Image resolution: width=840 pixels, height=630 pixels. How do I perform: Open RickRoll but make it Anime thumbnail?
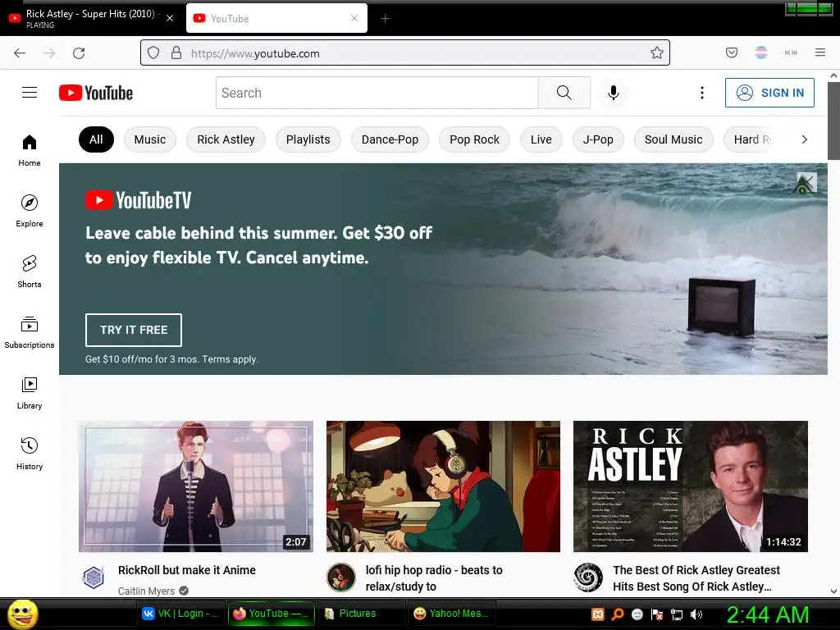(195, 486)
